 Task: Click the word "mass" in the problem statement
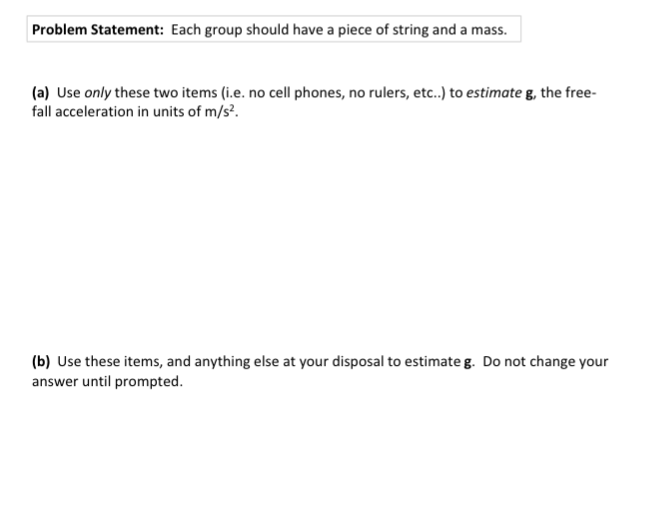tap(487, 30)
